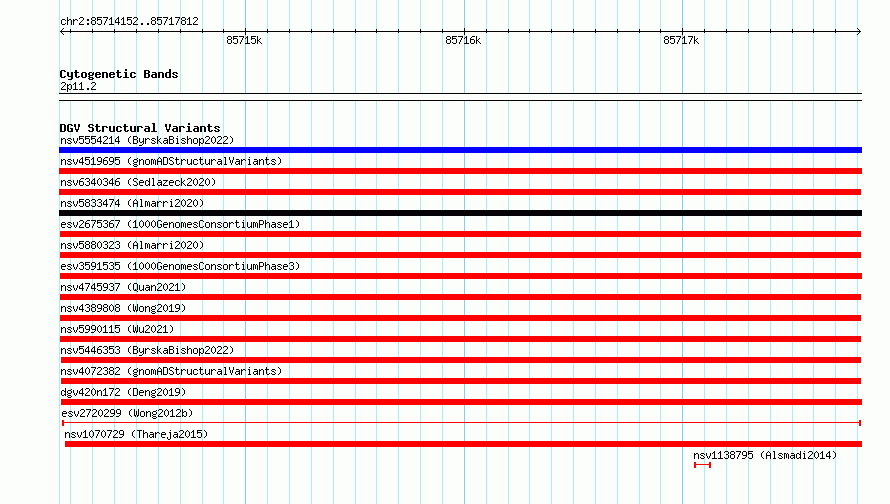Click the DGV Structural Variants track title
Screen dimensions: 890x504
click(140, 128)
